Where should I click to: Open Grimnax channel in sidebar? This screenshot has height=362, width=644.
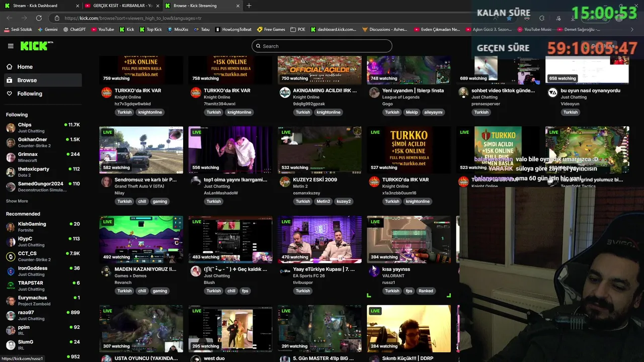click(43, 157)
